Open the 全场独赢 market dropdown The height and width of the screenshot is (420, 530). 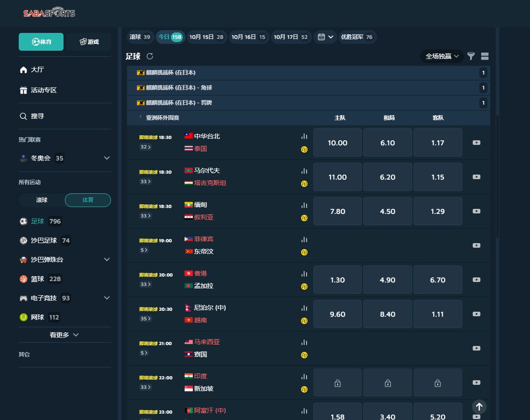(x=441, y=56)
